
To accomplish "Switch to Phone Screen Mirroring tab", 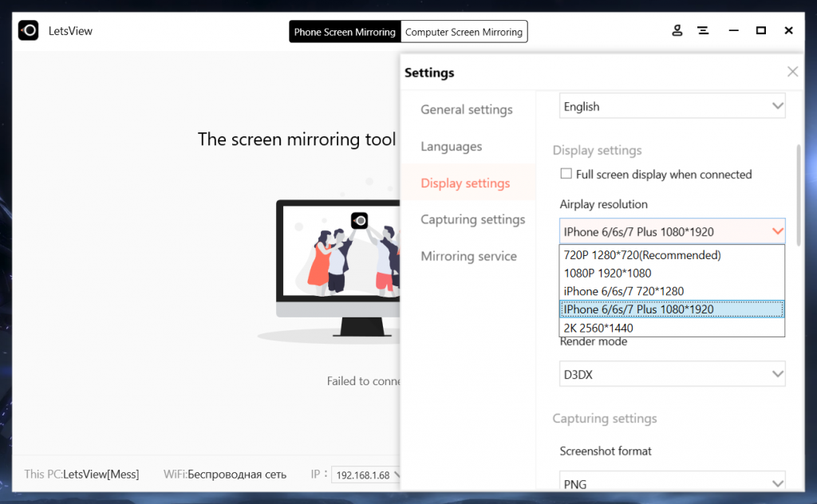I will pyautogui.click(x=345, y=32).
